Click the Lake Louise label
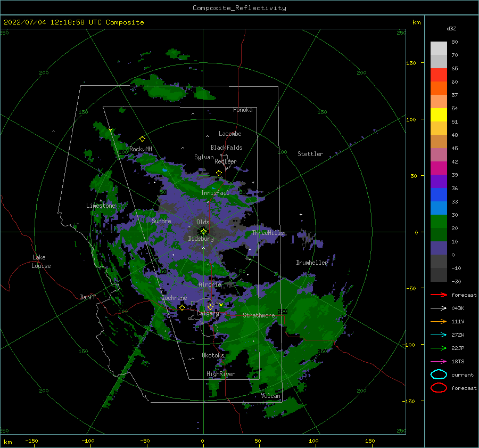The height and width of the screenshot is (448, 479). [x=41, y=262]
